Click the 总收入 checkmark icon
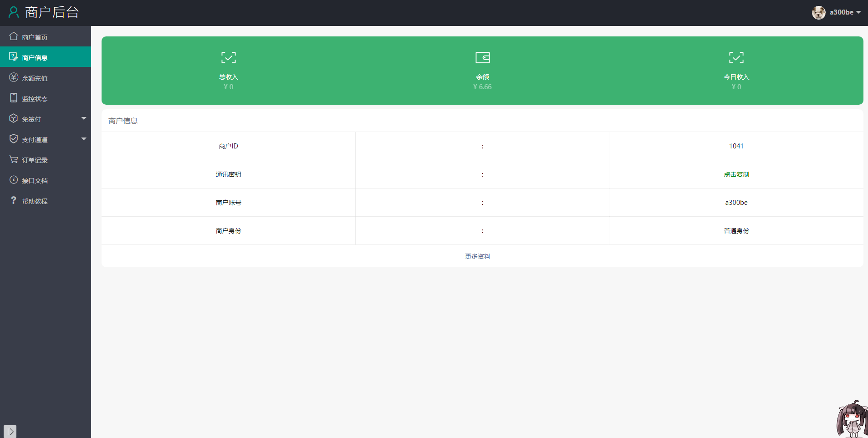This screenshot has width=868, height=438. click(229, 57)
